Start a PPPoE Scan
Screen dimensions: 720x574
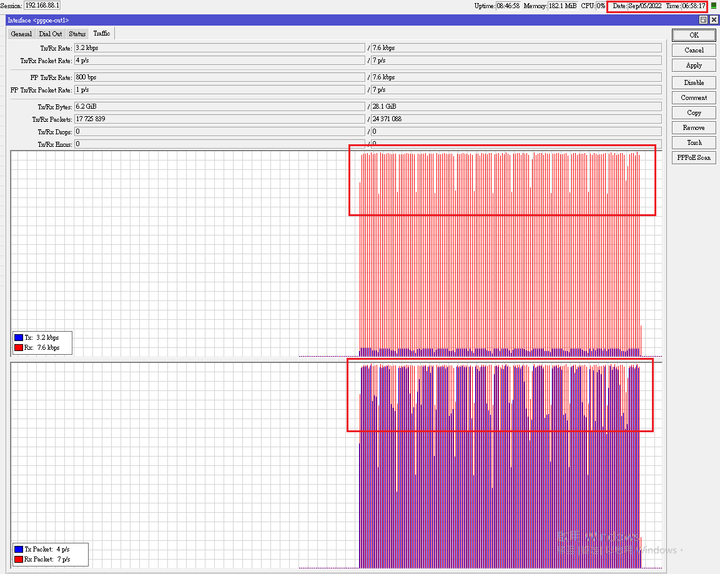(694, 158)
